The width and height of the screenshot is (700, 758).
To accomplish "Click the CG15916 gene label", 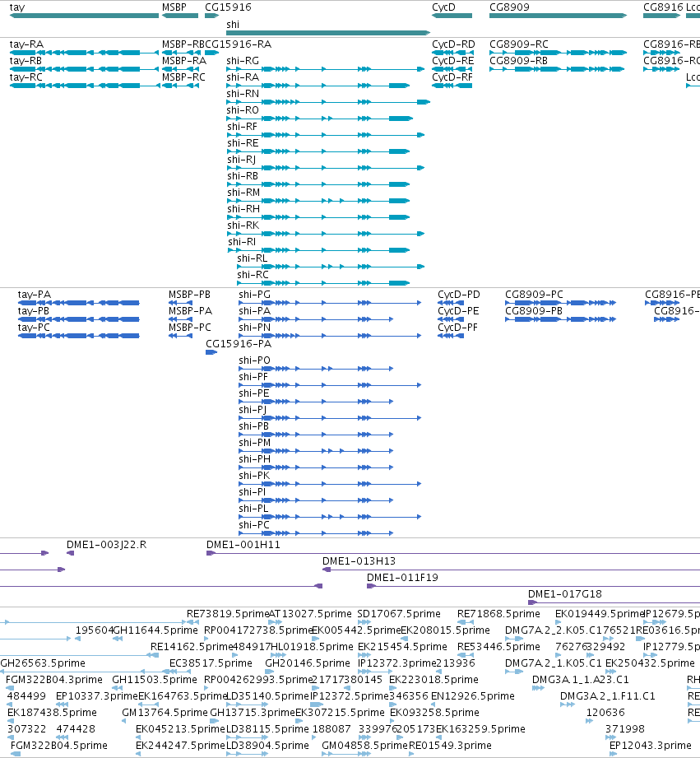I will pos(228,7).
